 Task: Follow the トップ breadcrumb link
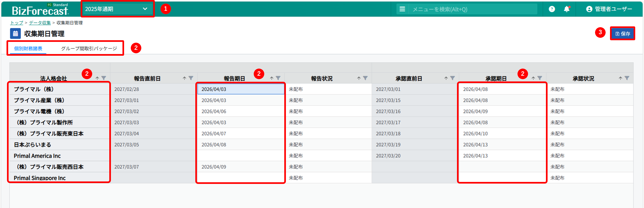click(16, 23)
